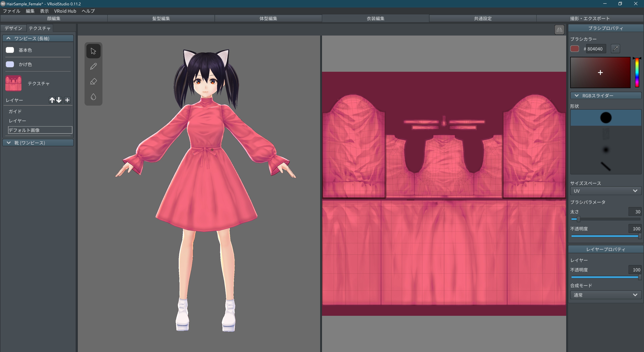The height and width of the screenshot is (352, 644).
Task: Click the 基本色 label
Action: 25,50
